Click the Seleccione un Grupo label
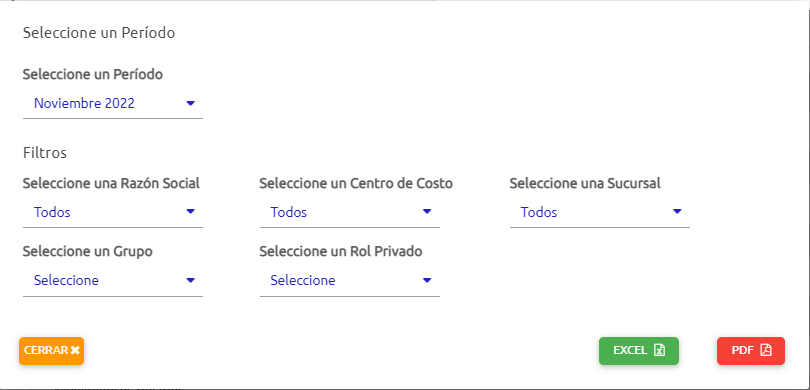This screenshot has height=390, width=810. [x=88, y=252]
